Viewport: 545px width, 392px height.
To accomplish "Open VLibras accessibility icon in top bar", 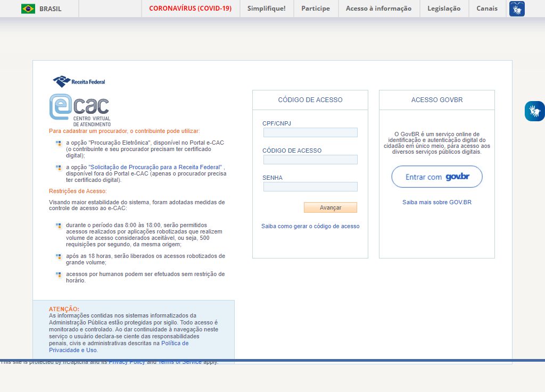I will click(516, 9).
